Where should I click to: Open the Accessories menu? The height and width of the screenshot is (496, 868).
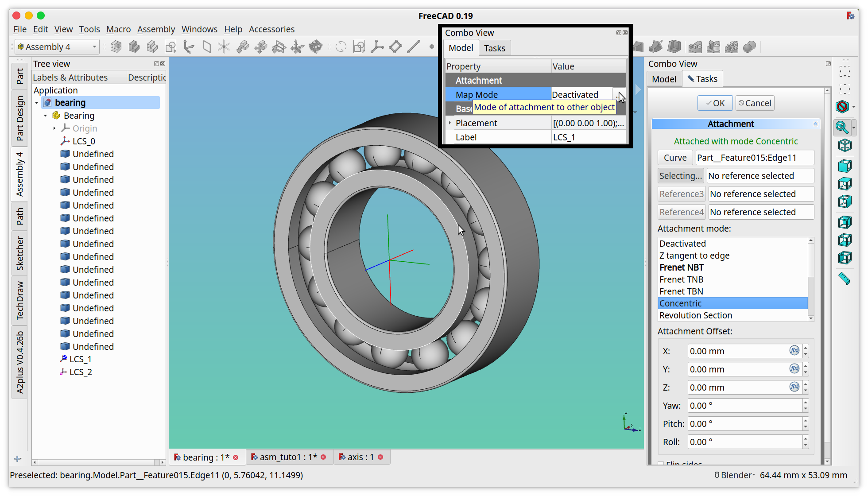tap(271, 29)
